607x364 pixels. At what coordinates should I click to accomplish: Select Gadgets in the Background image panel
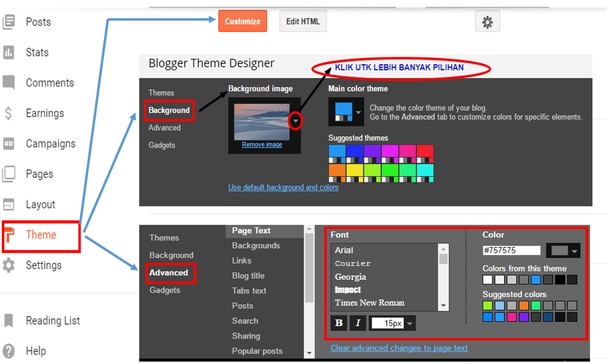click(161, 145)
